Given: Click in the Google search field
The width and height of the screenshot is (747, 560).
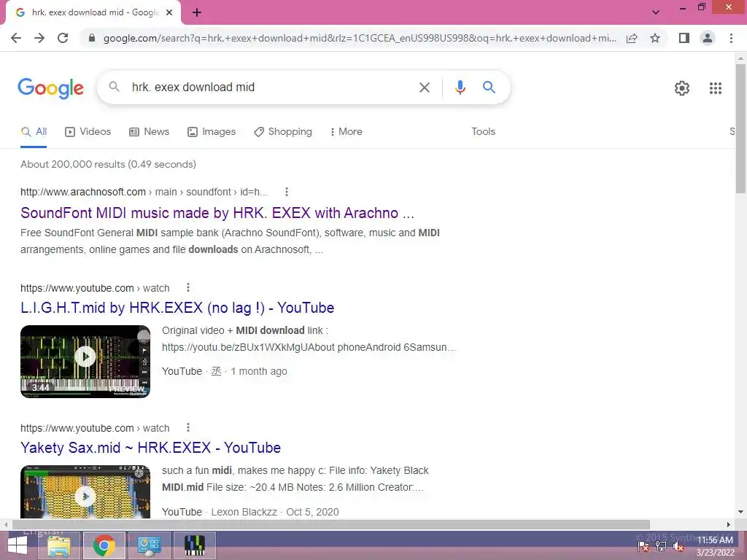Looking at the screenshot, I should (x=271, y=87).
